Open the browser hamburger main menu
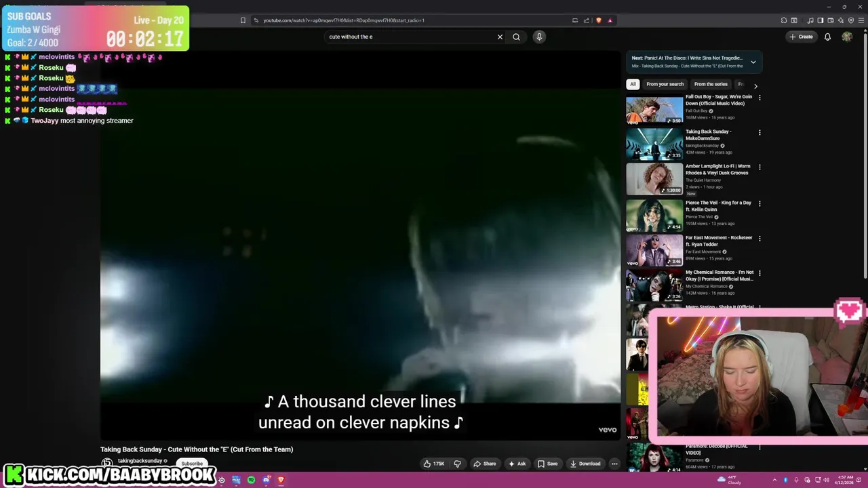The height and width of the screenshot is (488, 868). [x=861, y=20]
